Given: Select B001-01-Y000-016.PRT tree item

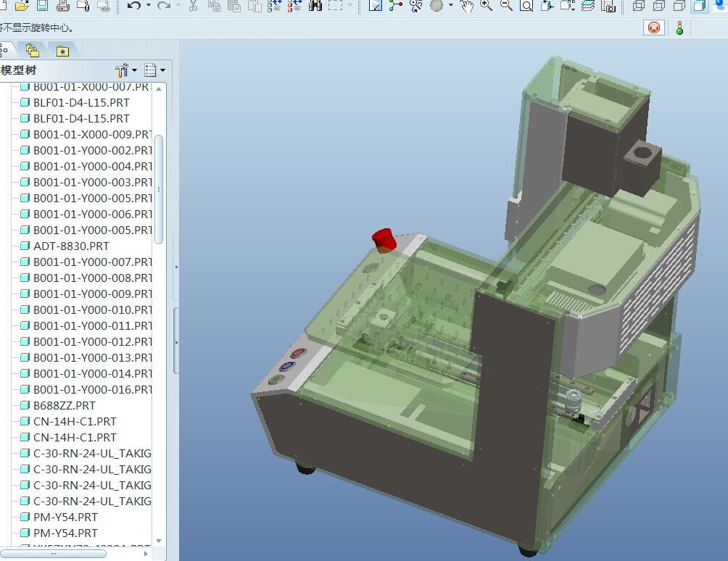Looking at the screenshot, I should coord(86,390).
